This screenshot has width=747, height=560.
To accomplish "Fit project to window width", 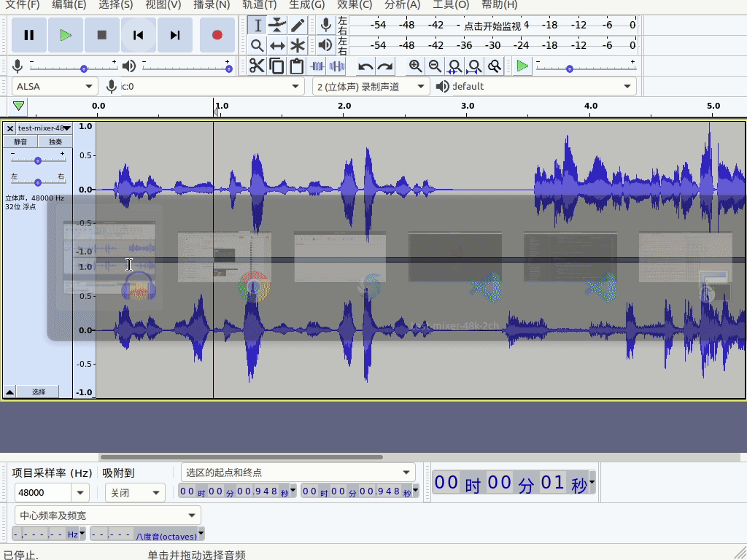I will point(475,66).
